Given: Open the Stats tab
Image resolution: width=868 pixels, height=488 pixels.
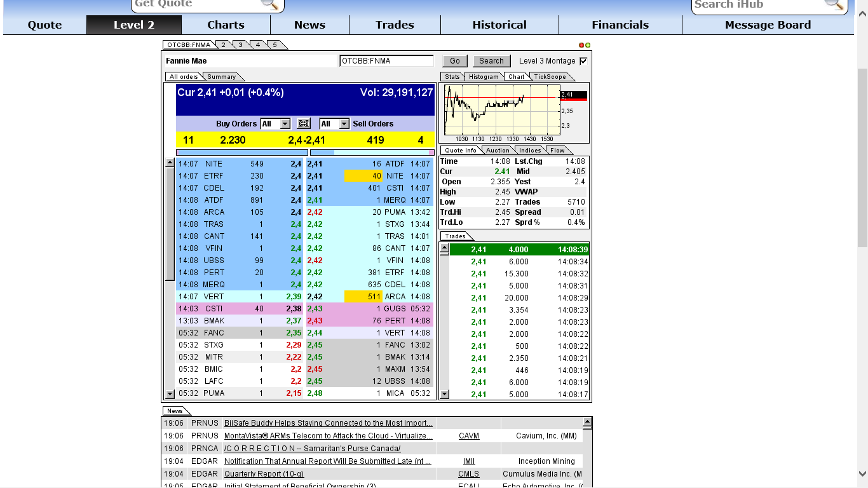Looking at the screenshot, I should coord(452,77).
